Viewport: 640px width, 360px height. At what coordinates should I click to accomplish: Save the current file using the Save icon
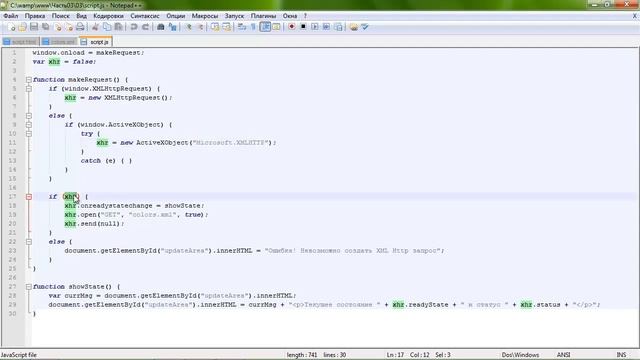(x=34, y=27)
